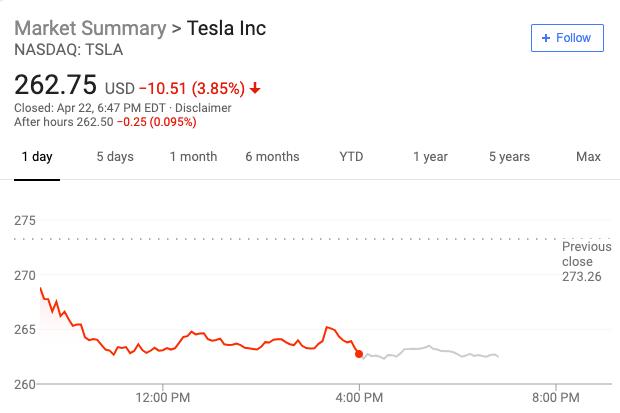Switch to the 5 days tab
This screenshot has width=620, height=413.
(115, 157)
